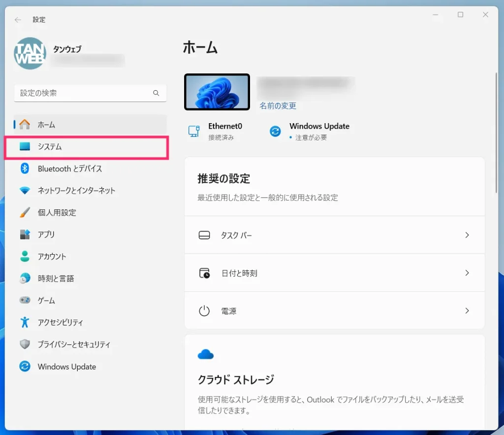Click the 設定の検索 search field
The width and height of the screenshot is (504, 435).
[x=91, y=93]
